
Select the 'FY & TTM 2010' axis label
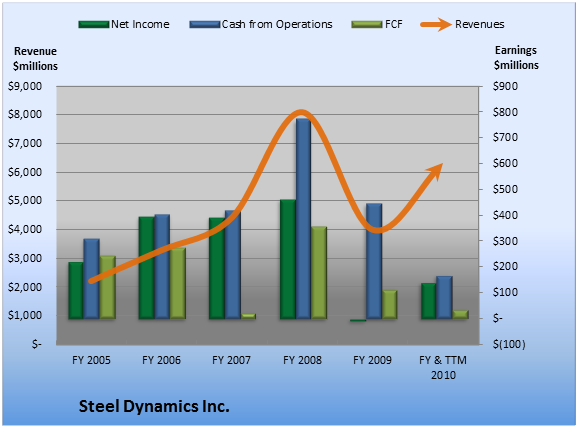(443, 367)
